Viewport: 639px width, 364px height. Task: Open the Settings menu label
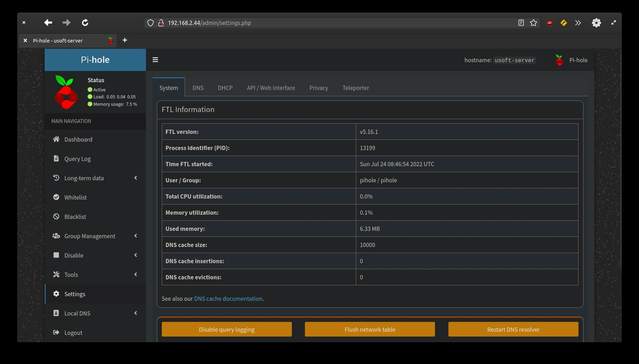coord(75,294)
